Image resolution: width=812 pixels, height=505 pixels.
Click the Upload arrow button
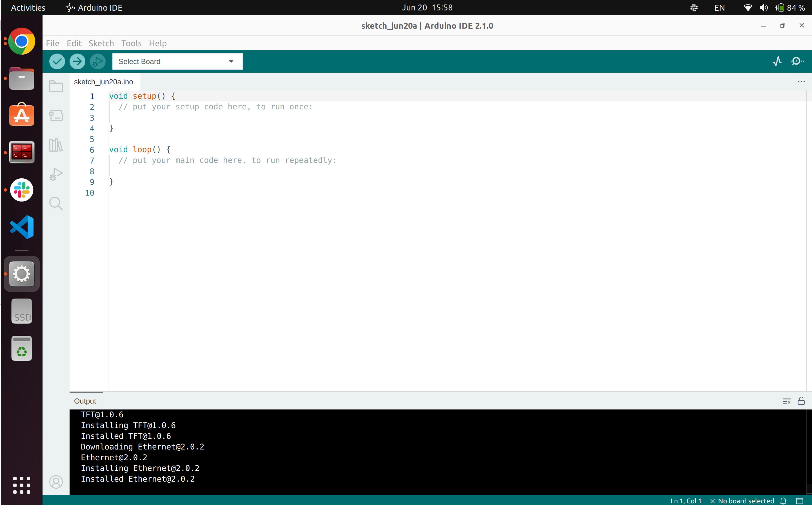tap(77, 61)
